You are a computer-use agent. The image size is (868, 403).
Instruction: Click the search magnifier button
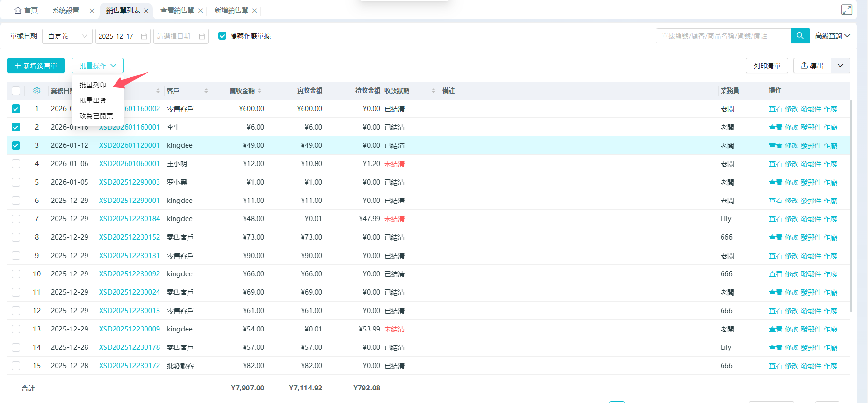pyautogui.click(x=800, y=36)
